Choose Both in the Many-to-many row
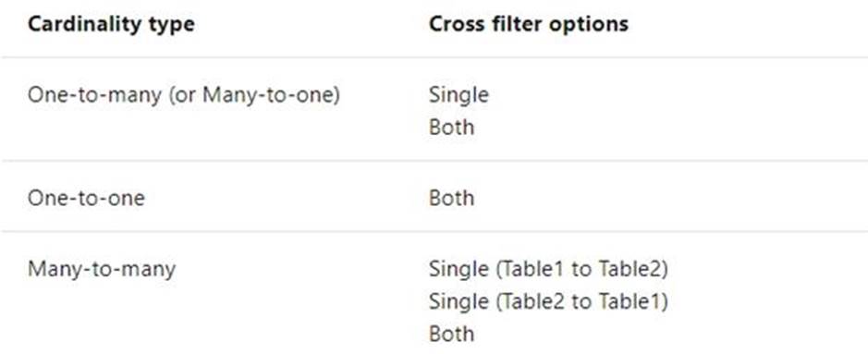 coord(452,334)
